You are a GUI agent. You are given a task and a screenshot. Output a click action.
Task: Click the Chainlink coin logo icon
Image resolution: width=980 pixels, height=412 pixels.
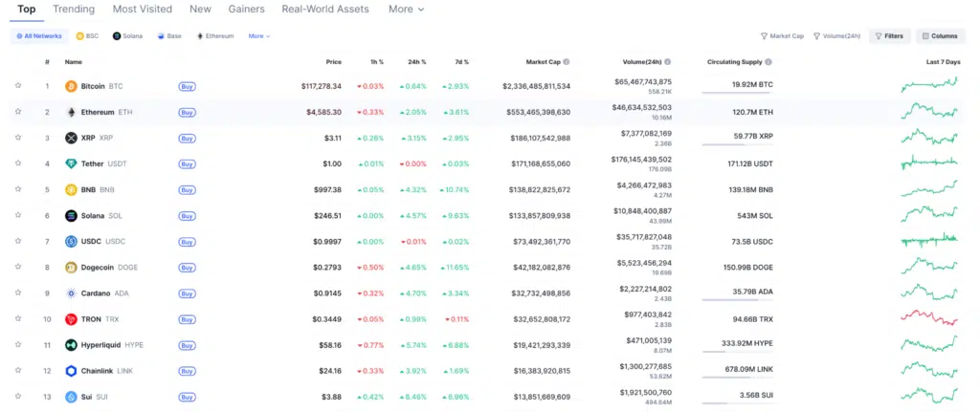point(71,372)
